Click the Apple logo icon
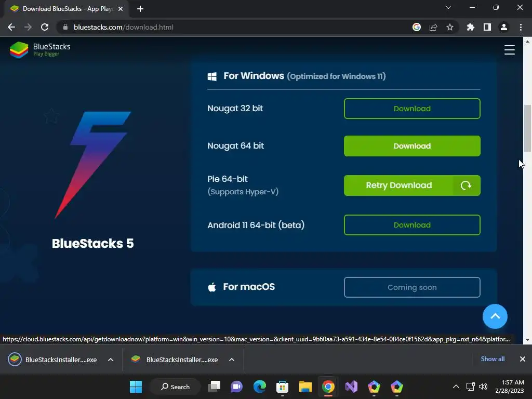This screenshot has width=532, height=399. click(x=212, y=287)
